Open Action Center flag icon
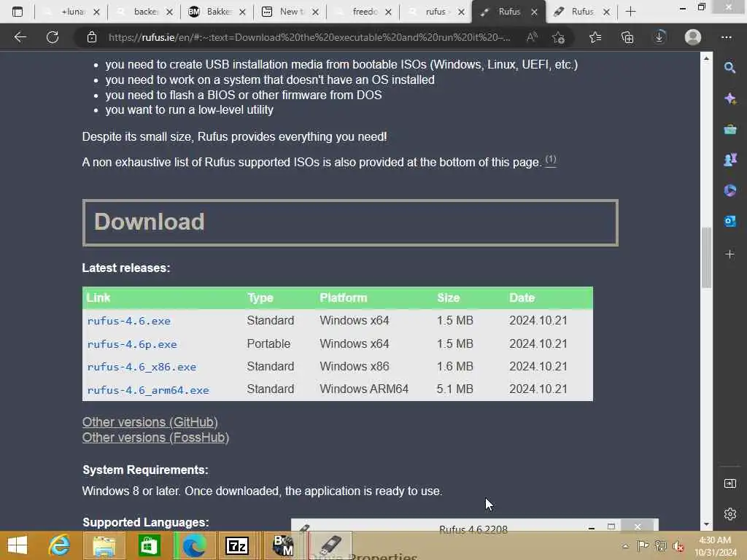This screenshot has width=747, height=560. (643, 545)
